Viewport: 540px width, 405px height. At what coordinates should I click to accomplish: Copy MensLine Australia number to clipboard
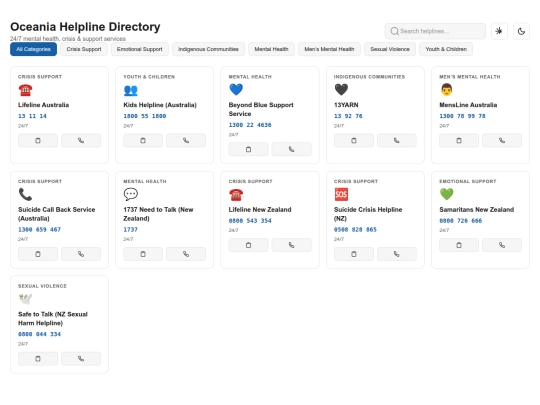coord(459,141)
